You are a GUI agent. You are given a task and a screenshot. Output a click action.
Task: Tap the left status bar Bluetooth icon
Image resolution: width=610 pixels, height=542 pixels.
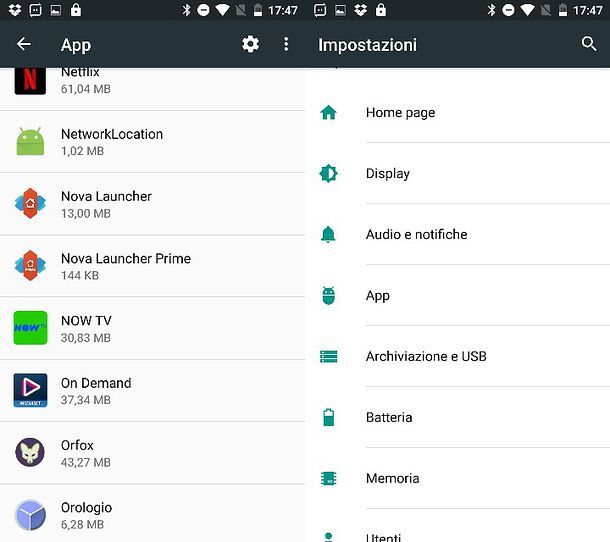[186, 10]
